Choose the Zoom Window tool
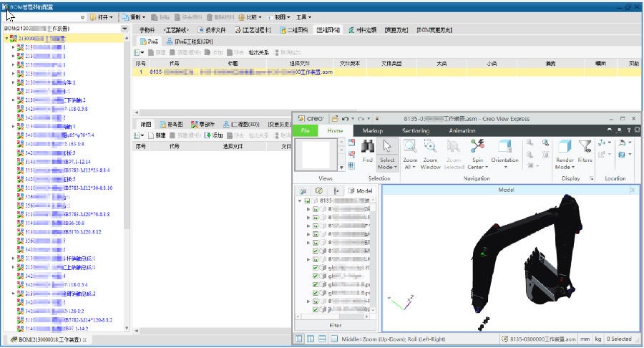The image size is (644, 348). (430, 149)
